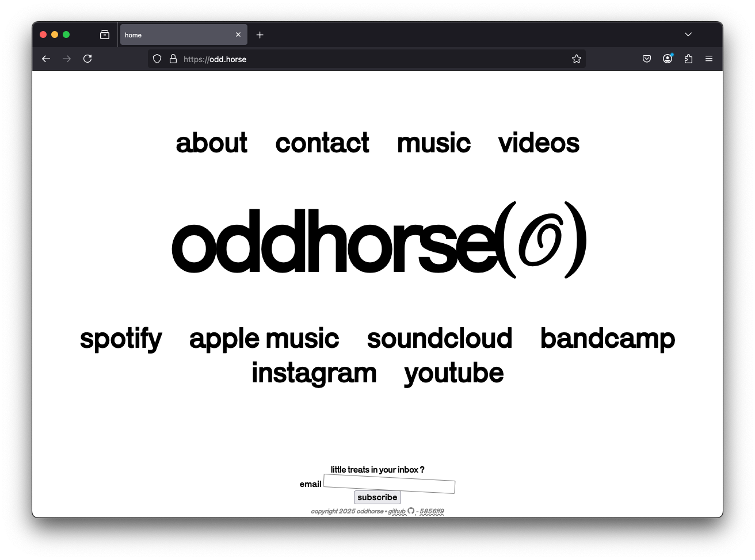
Task: Select the home tab
Action: click(173, 34)
